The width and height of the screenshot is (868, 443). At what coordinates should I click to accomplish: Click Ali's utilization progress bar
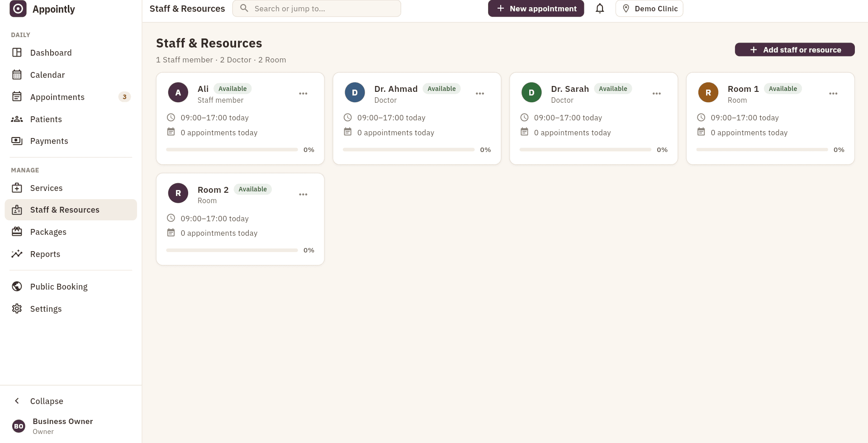[232, 150]
